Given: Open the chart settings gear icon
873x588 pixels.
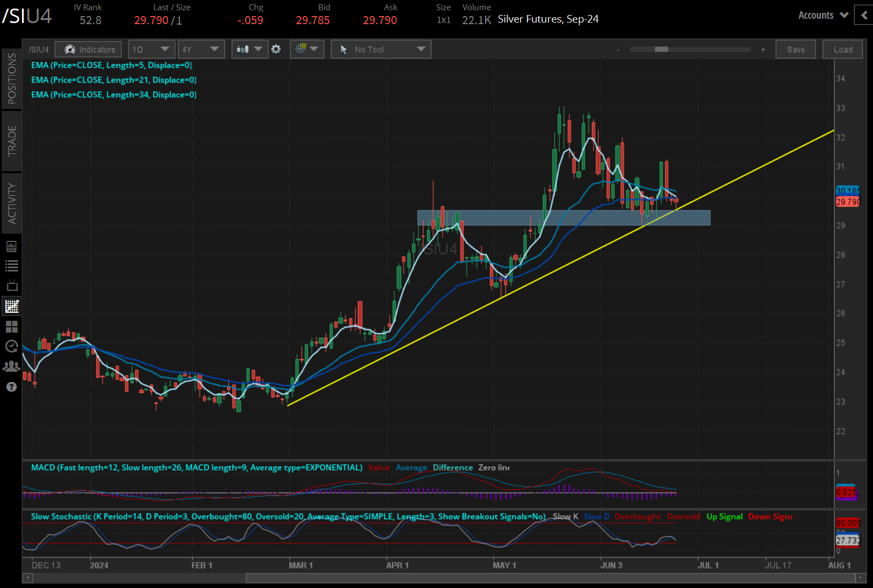Looking at the screenshot, I should point(276,49).
